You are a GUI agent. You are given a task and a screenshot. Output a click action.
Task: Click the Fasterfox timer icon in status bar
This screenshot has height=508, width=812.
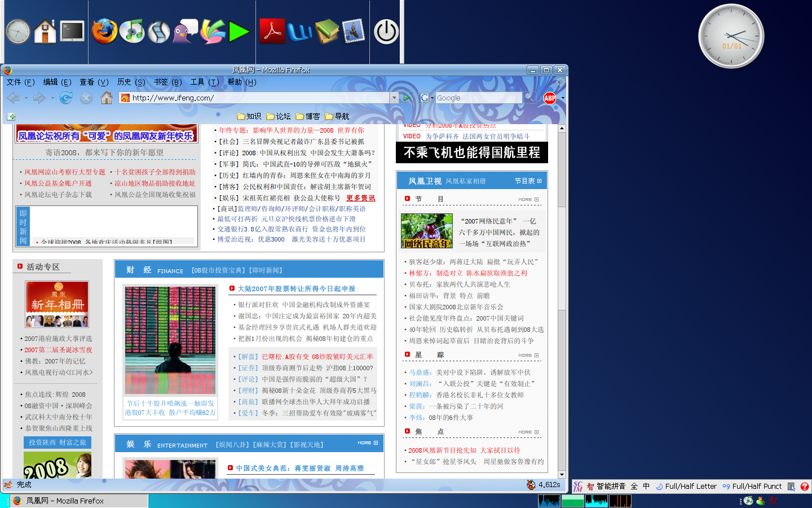point(531,484)
